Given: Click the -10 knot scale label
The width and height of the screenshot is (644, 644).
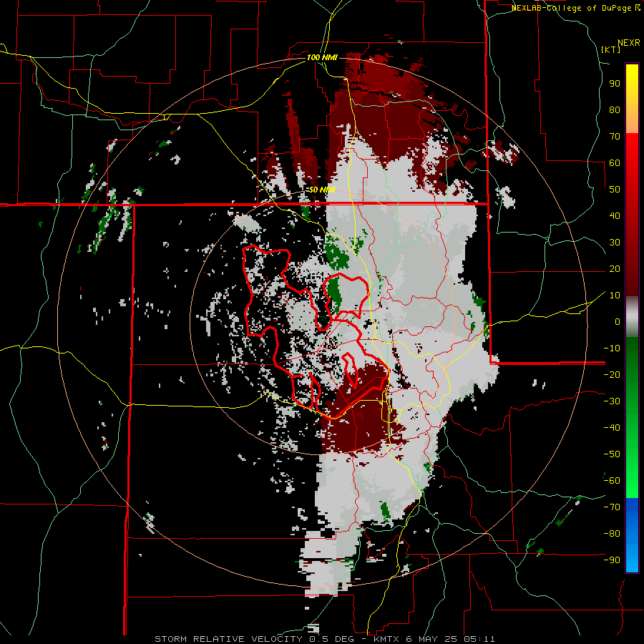Looking at the screenshot, I should click(612, 348).
